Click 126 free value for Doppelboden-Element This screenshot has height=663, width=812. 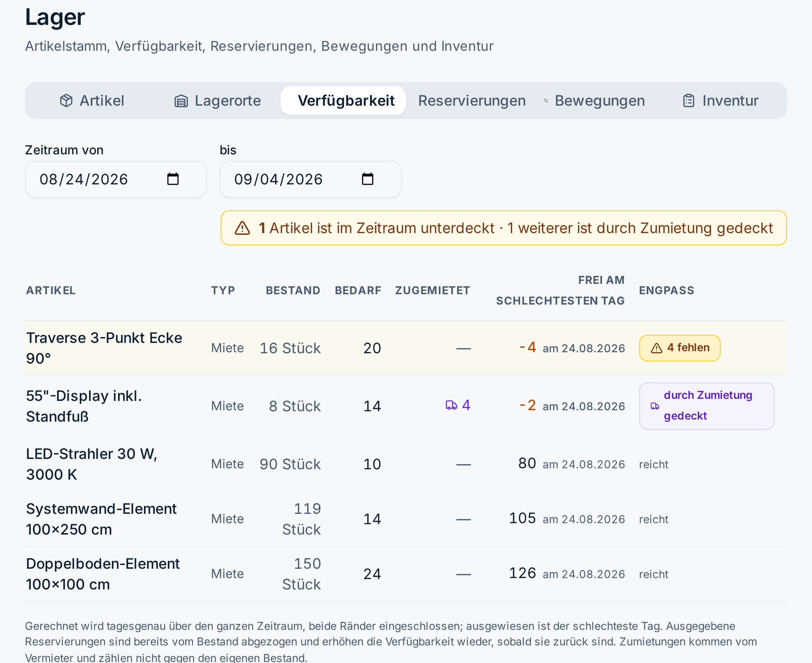pos(523,573)
